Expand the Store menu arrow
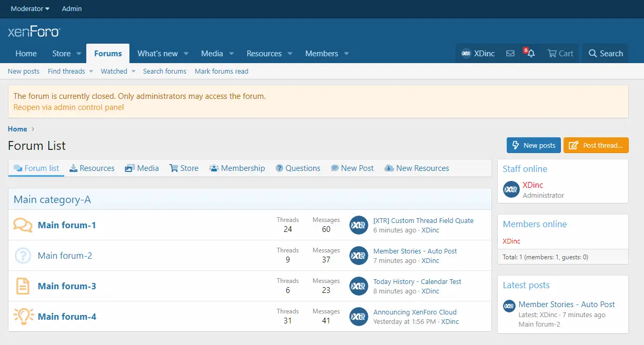644x345 pixels. 79,54
